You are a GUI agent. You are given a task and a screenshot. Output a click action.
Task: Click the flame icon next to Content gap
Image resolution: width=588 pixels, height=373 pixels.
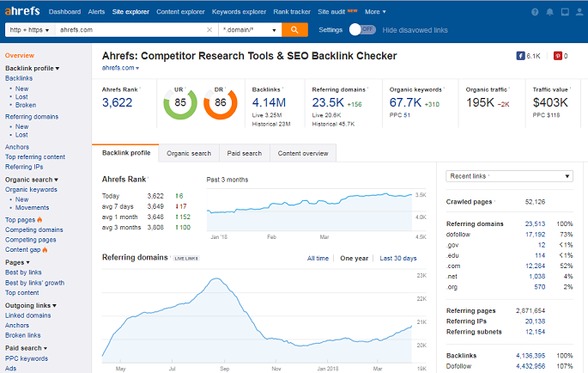[x=45, y=250]
